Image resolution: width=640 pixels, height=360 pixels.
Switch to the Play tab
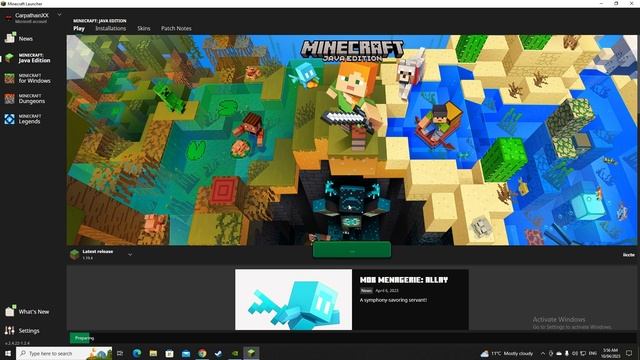[79, 29]
